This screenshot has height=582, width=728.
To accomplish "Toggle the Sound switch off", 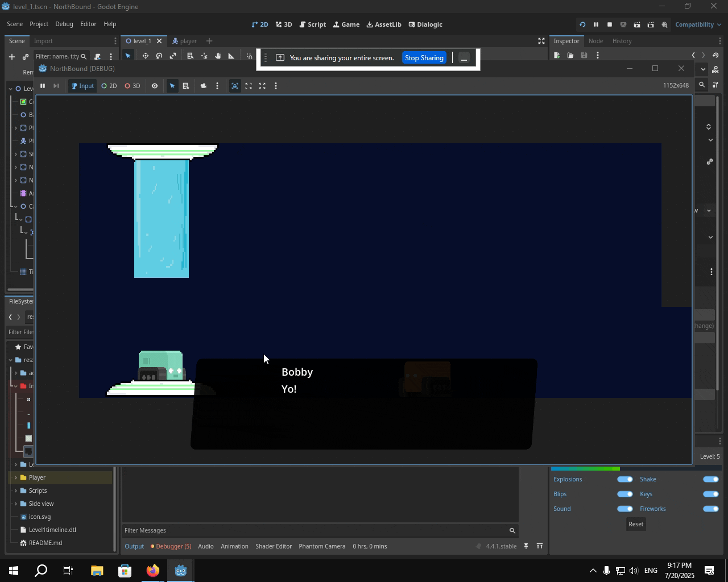I will pos(624,509).
